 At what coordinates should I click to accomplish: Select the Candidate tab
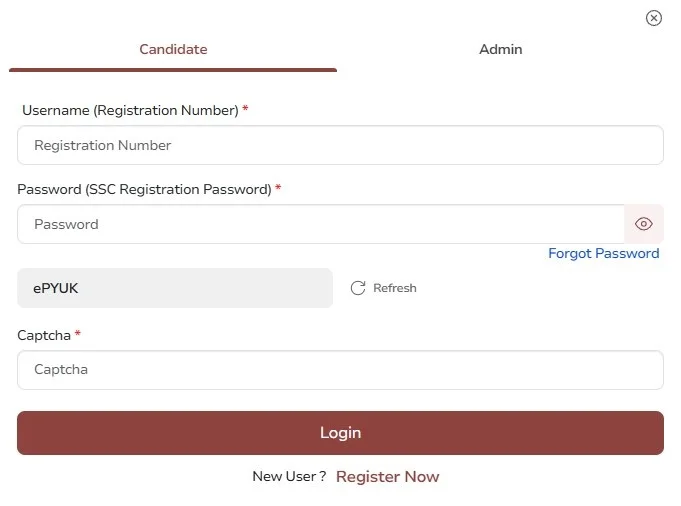[173, 49]
